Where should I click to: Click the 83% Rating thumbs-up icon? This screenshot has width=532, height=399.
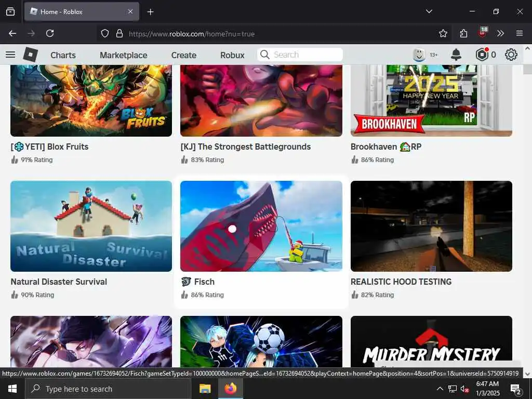point(184,160)
